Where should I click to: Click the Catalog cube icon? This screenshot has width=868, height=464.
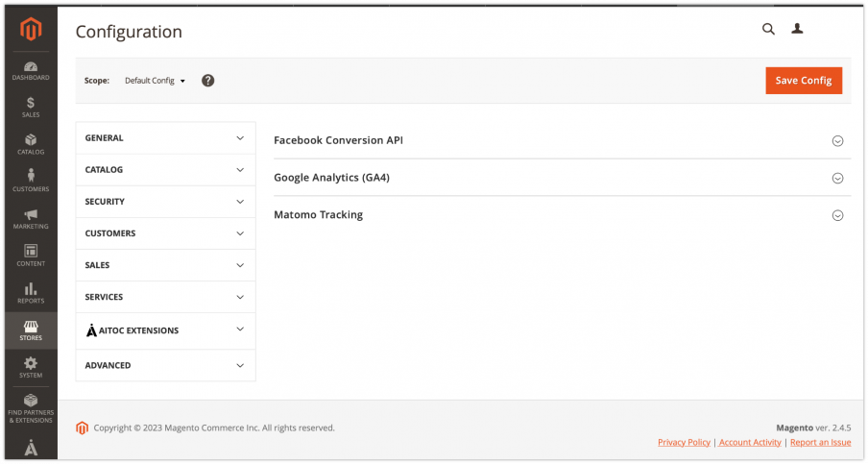click(31, 144)
